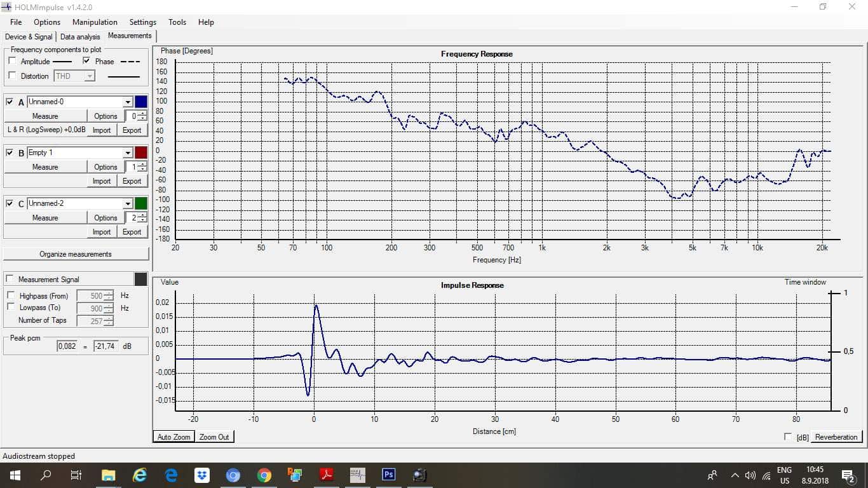Open Task View in the taskbar
Viewport: 868px width, 488px height.
76,475
